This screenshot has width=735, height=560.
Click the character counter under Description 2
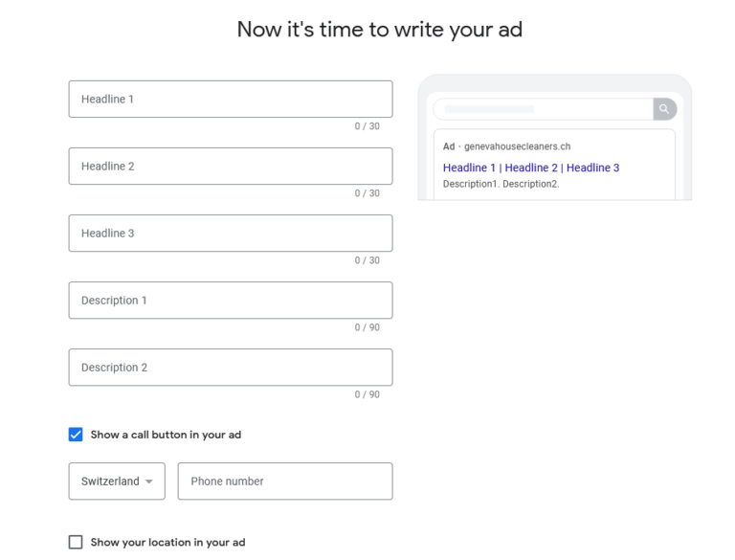pyautogui.click(x=367, y=394)
